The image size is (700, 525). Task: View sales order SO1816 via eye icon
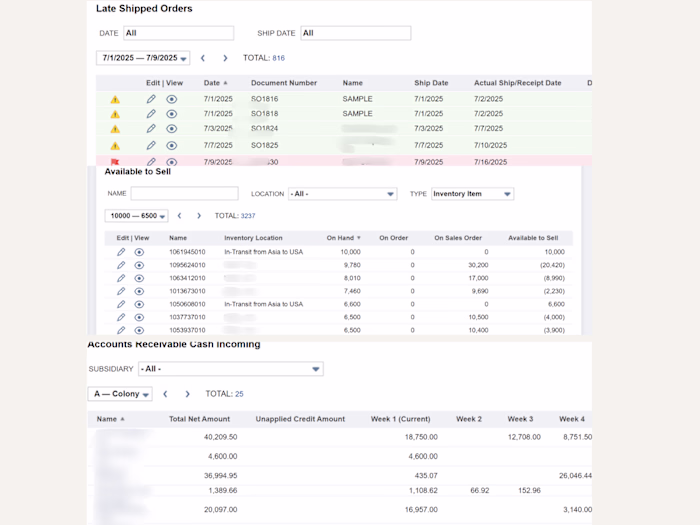tap(171, 99)
